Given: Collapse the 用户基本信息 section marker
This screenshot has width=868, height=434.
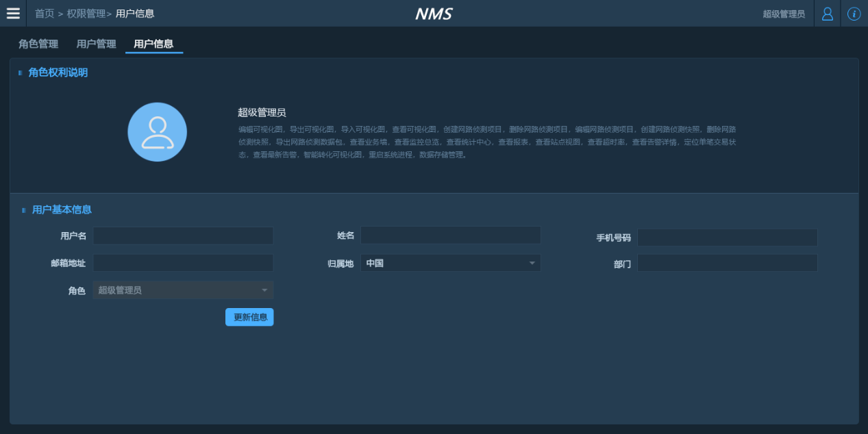Looking at the screenshot, I should [x=24, y=210].
